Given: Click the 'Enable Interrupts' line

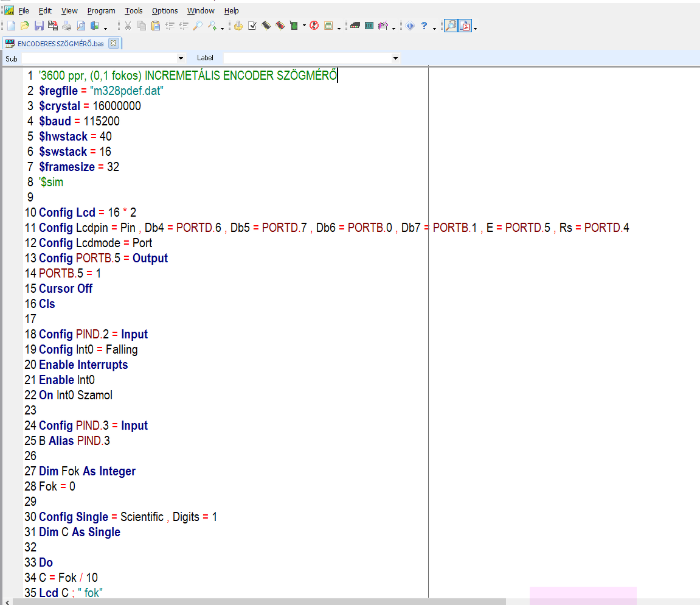Looking at the screenshot, I should coord(83,365).
